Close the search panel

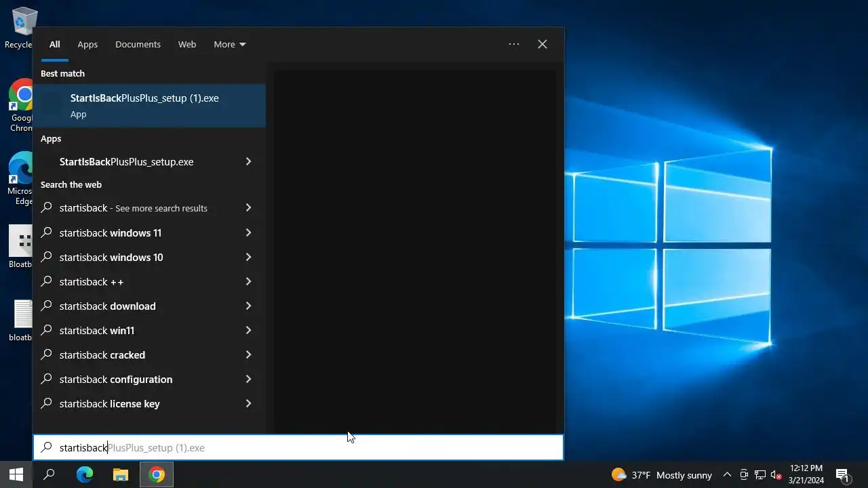[542, 44]
